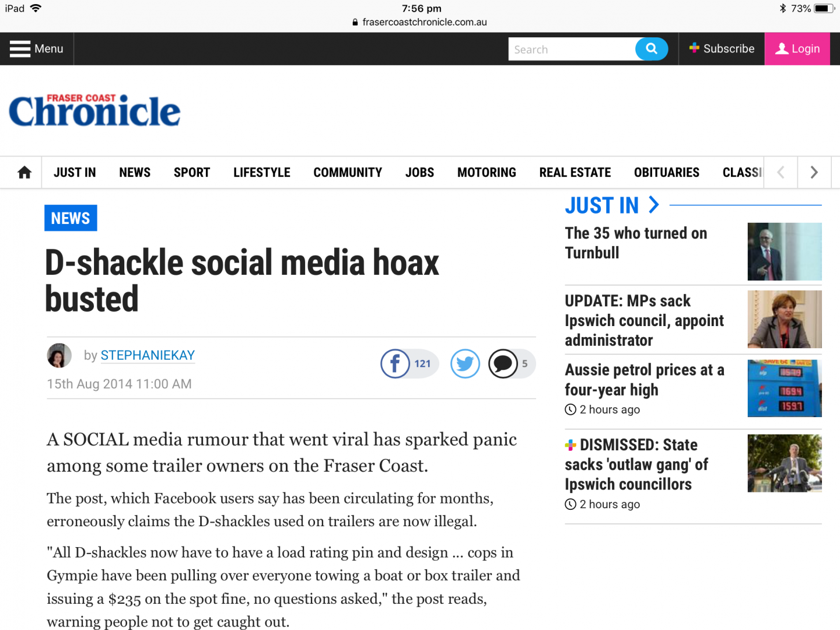The height and width of the screenshot is (630, 840).
Task: Open author STEPHANIEKAY's profile link
Action: [148, 355]
